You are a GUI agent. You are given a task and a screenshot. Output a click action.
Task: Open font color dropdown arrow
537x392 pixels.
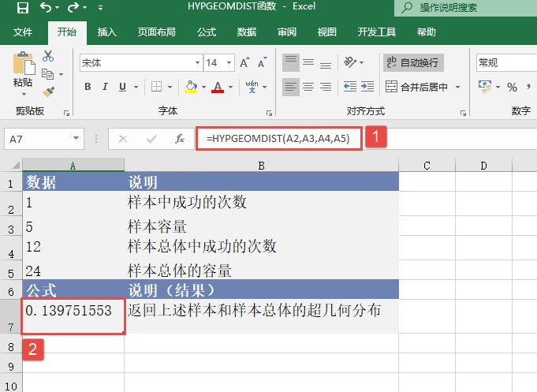(230, 87)
